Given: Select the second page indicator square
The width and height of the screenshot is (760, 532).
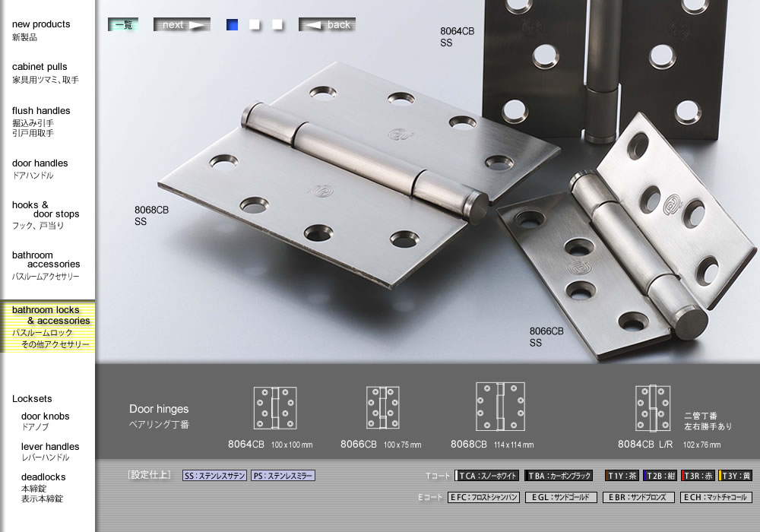Looking at the screenshot, I should point(255,24).
